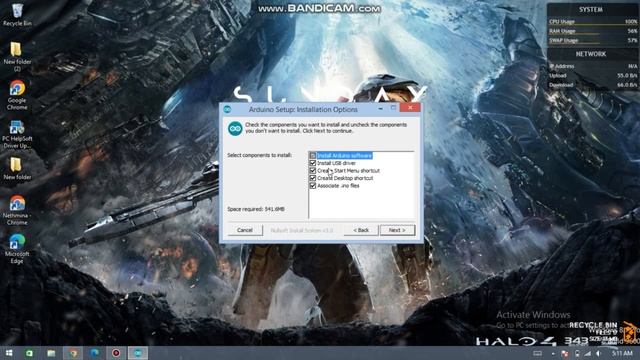Open the Windows Start button

(9, 353)
